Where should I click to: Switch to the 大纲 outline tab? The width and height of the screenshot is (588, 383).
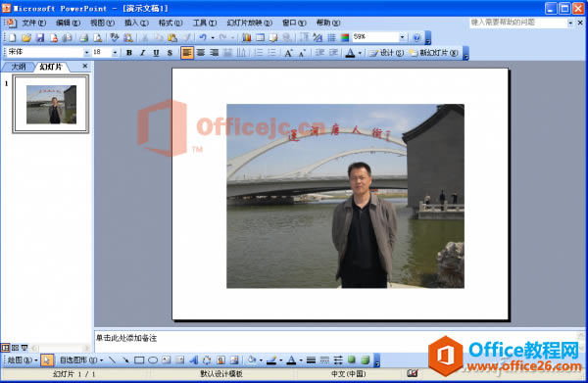[x=18, y=67]
